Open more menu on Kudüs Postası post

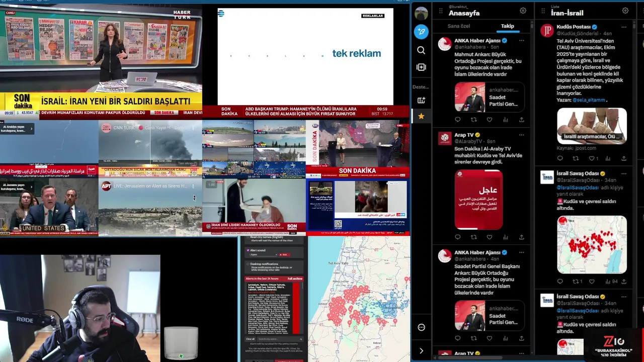tap(623, 27)
